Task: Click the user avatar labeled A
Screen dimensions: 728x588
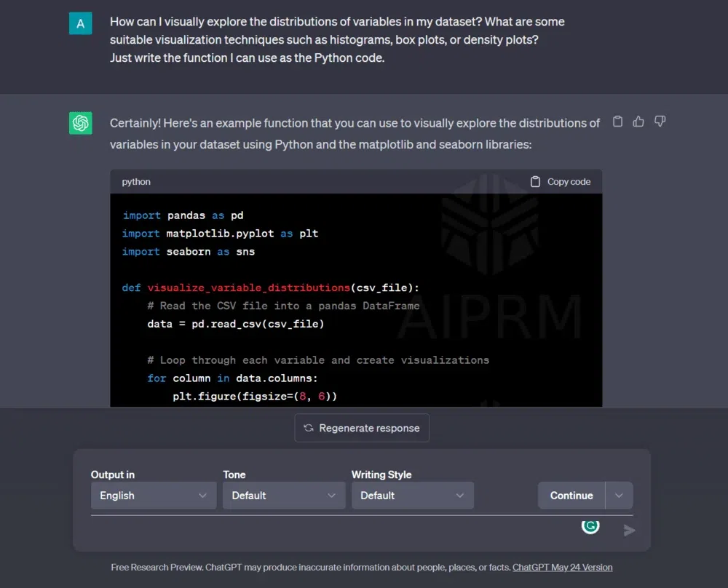Action: [81, 23]
